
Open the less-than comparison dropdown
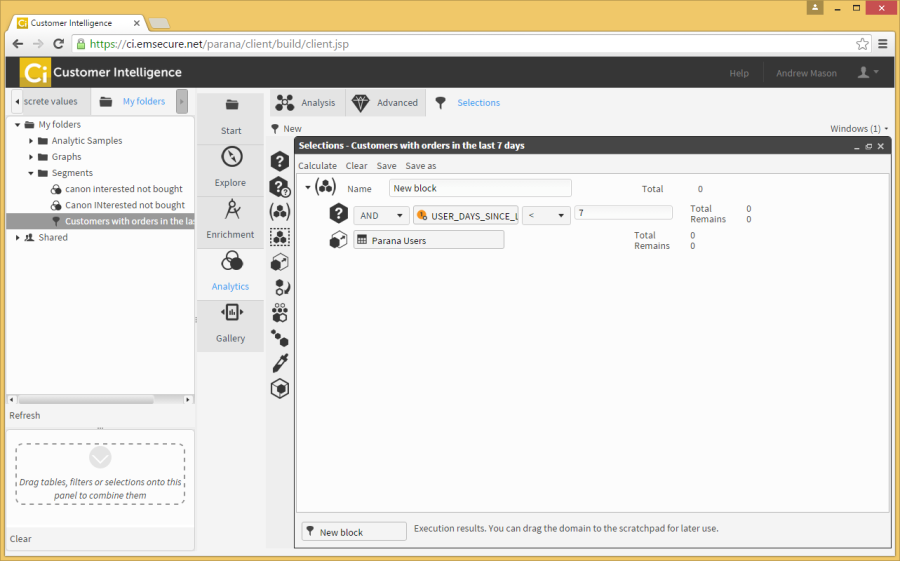pyautogui.click(x=546, y=215)
